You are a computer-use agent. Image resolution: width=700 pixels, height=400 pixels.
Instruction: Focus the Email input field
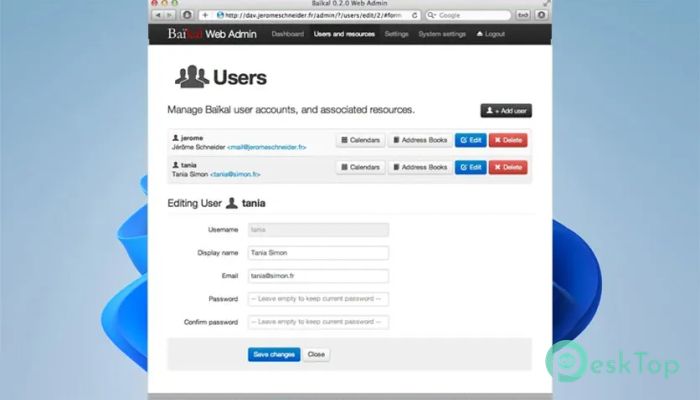[x=318, y=276]
